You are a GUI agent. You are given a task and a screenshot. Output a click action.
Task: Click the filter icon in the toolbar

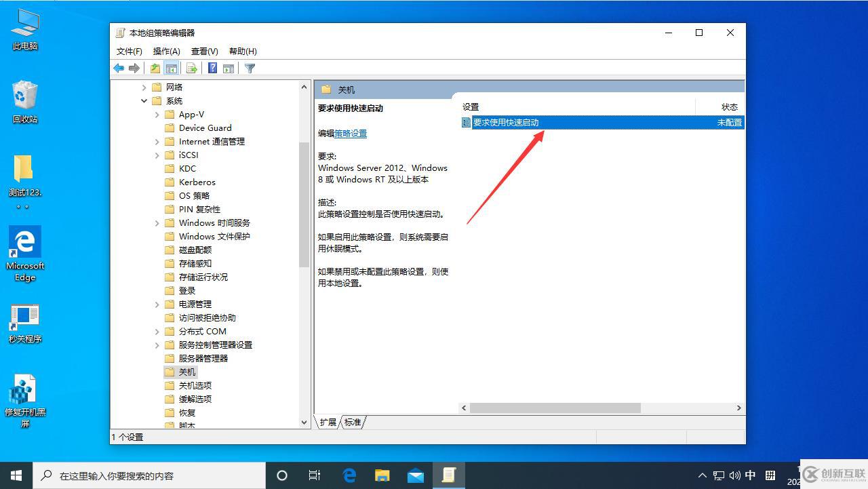250,68
